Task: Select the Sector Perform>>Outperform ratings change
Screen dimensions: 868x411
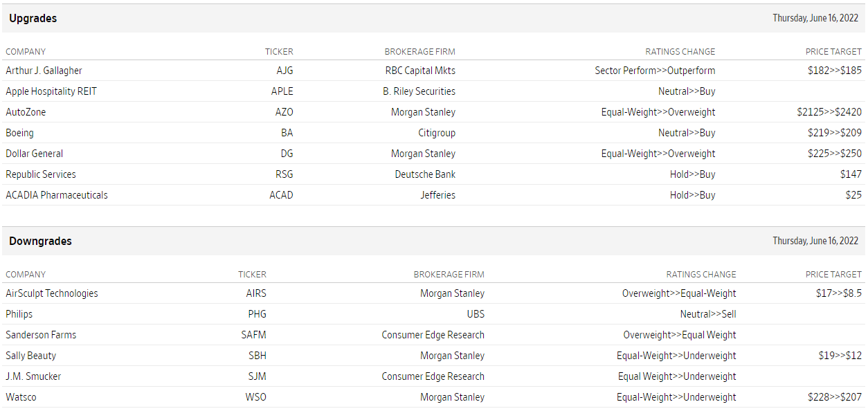Action: click(655, 71)
